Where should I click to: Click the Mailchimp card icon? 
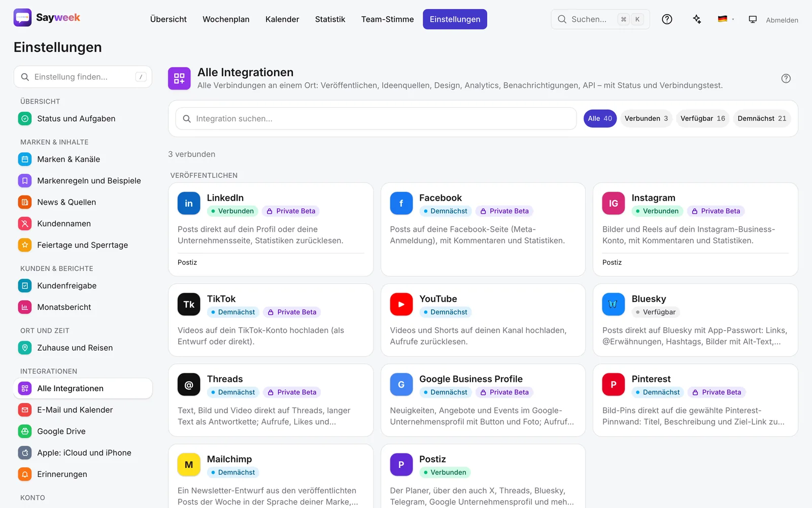click(x=189, y=465)
